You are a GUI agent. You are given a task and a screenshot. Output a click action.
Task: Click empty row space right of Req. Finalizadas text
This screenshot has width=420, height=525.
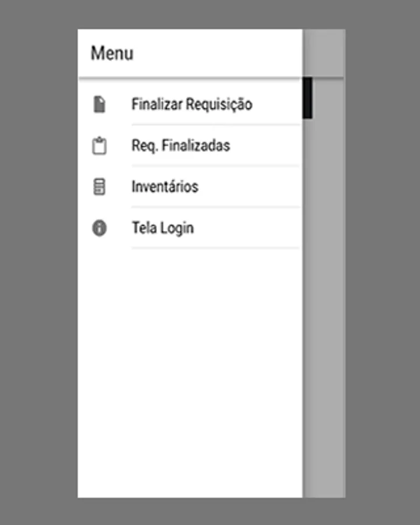(266, 146)
